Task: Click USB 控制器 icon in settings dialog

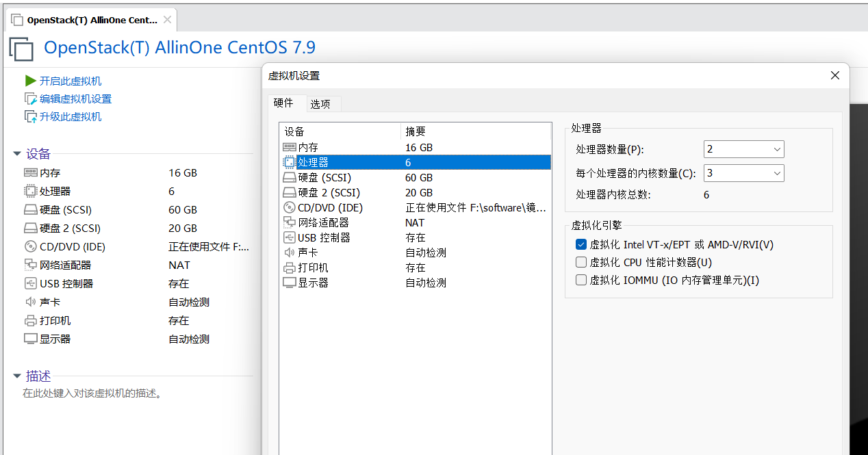Action: point(289,238)
